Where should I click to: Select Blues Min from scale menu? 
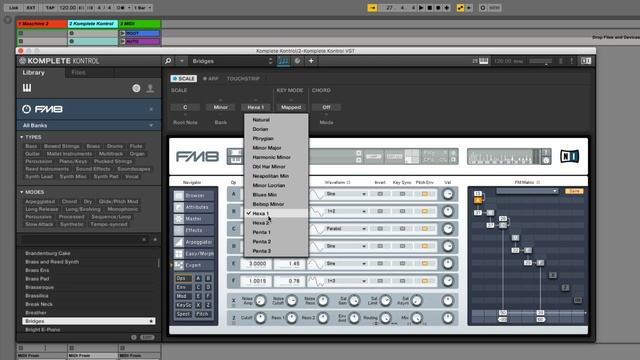[x=276, y=195]
